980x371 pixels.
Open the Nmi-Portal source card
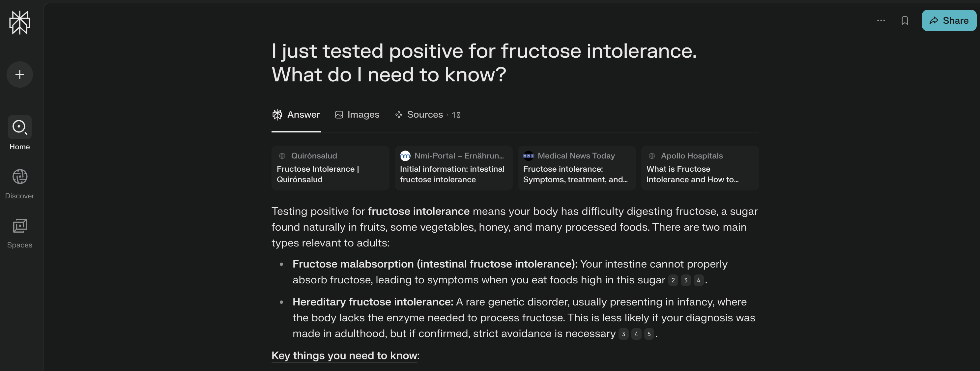click(x=453, y=168)
